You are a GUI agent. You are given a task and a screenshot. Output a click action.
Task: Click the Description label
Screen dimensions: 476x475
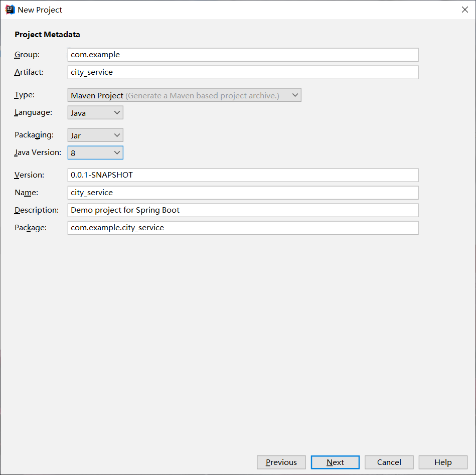coord(37,210)
